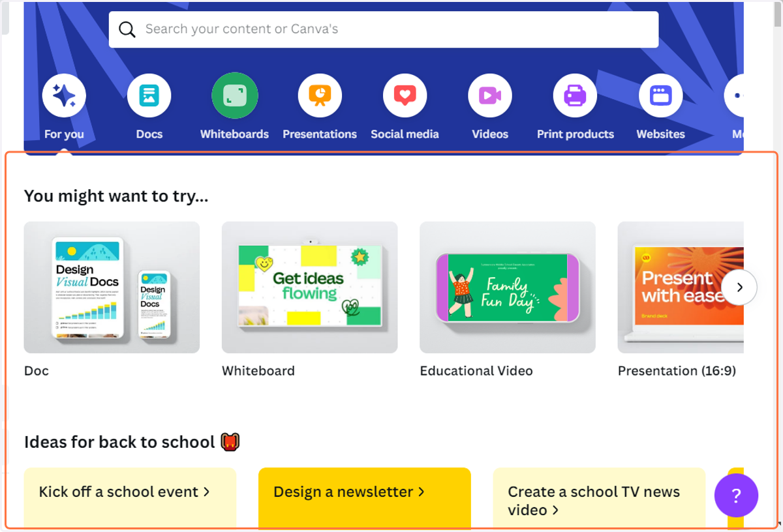783x532 pixels.
Task: Click the Kick off a school event card
Action: (x=130, y=497)
